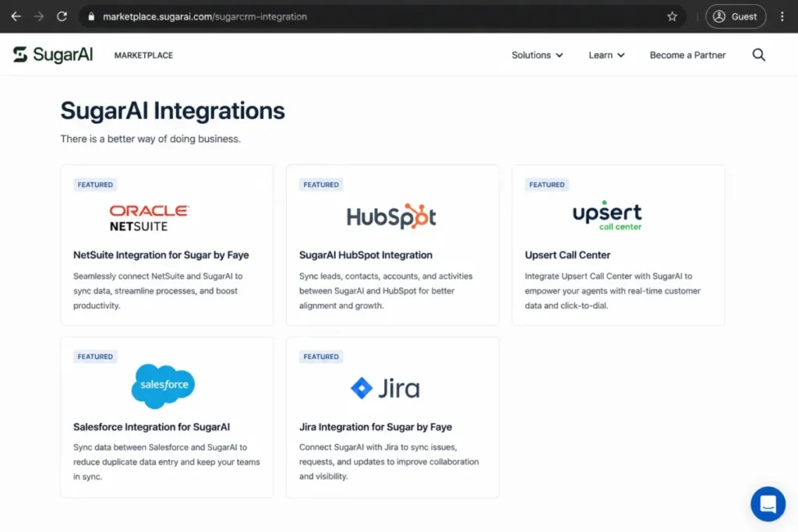
Task: Click FEATURED badge on Jira card
Action: pos(320,357)
